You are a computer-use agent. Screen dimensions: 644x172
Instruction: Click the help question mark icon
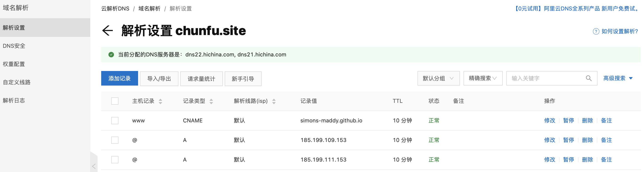pos(596,31)
